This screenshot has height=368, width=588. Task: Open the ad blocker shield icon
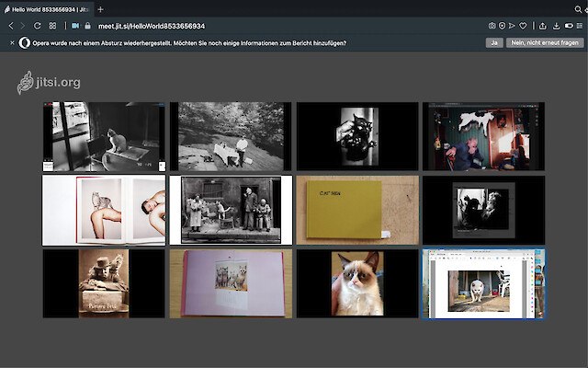click(503, 26)
